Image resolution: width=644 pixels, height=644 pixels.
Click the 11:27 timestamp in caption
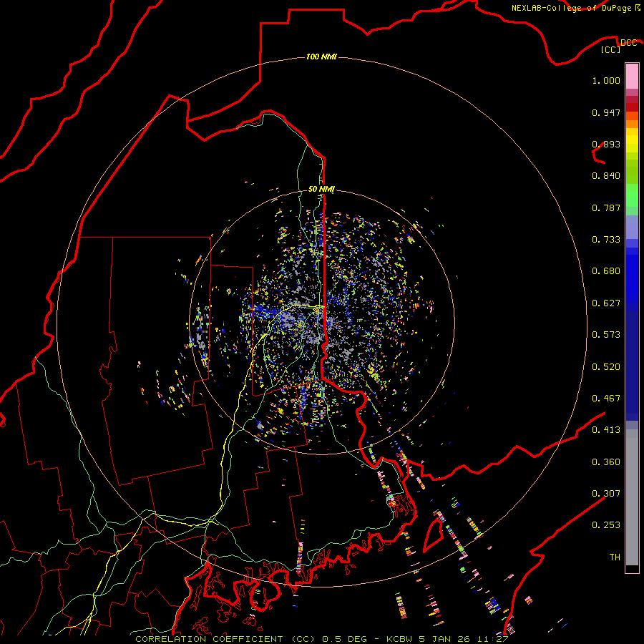[493, 639]
